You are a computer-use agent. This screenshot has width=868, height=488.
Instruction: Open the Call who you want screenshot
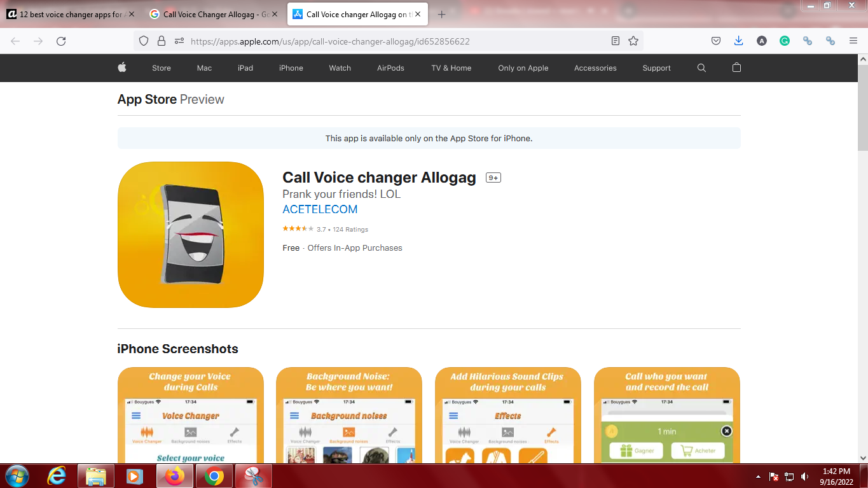667,415
